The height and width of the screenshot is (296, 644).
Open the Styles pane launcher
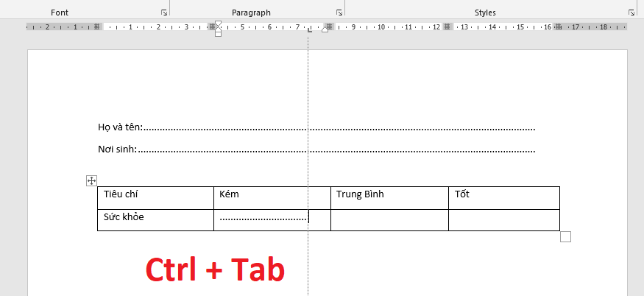click(631, 13)
